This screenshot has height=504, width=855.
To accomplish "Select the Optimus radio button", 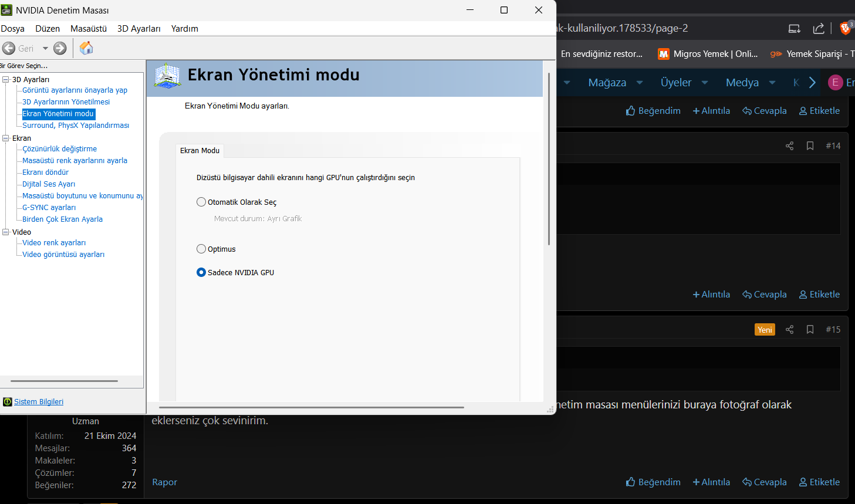I will point(201,249).
